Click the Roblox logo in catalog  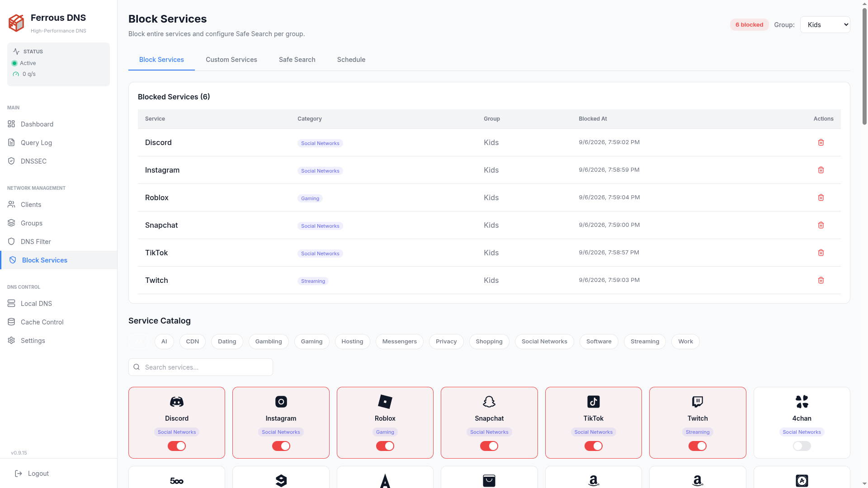coord(385,401)
